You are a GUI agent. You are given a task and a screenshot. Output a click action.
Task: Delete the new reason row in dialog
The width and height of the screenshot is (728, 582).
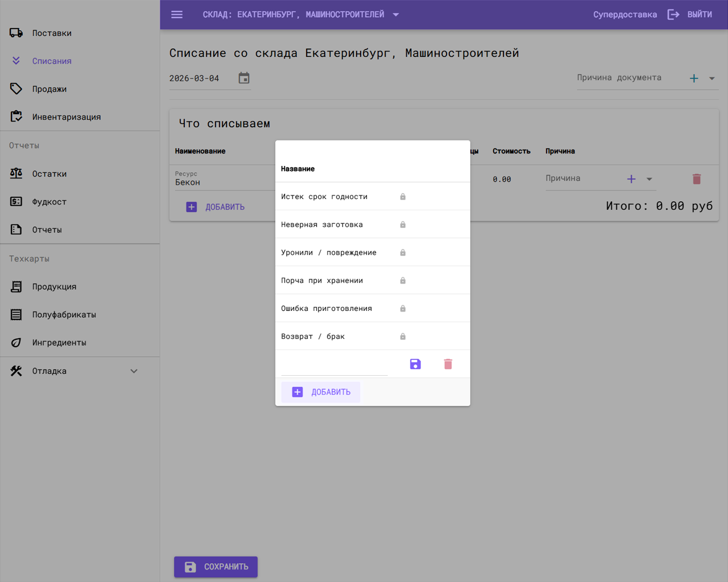(448, 364)
